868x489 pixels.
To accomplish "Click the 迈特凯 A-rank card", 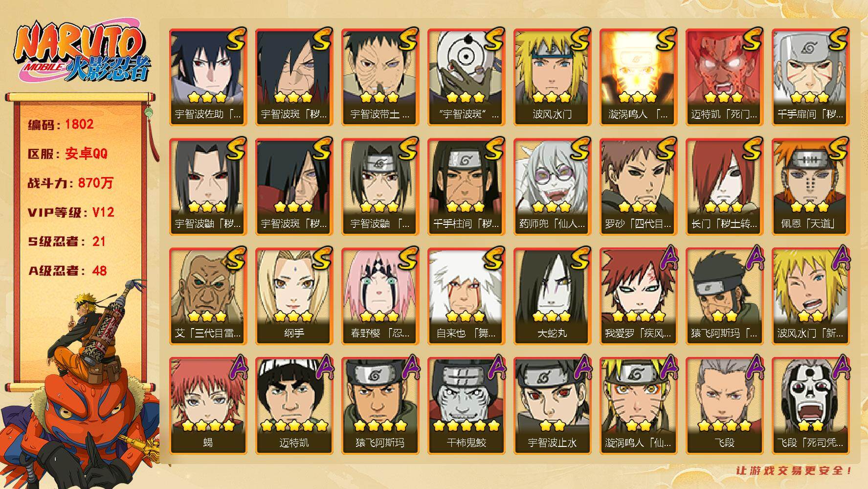I will [x=294, y=406].
